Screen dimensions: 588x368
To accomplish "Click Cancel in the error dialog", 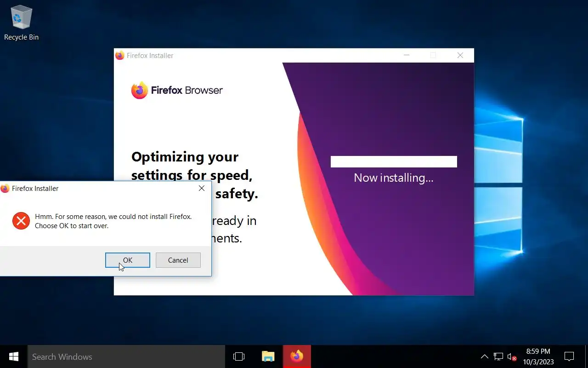I will (178, 260).
